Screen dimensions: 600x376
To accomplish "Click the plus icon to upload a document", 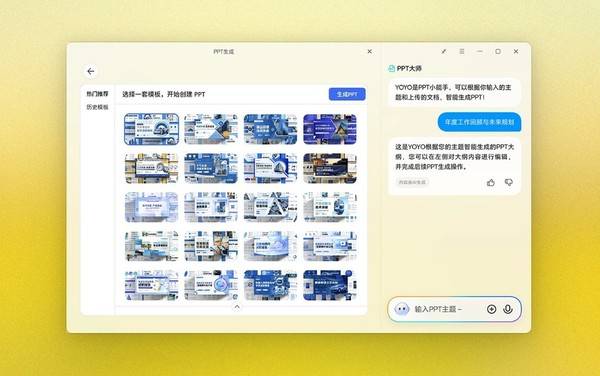I will [492, 309].
